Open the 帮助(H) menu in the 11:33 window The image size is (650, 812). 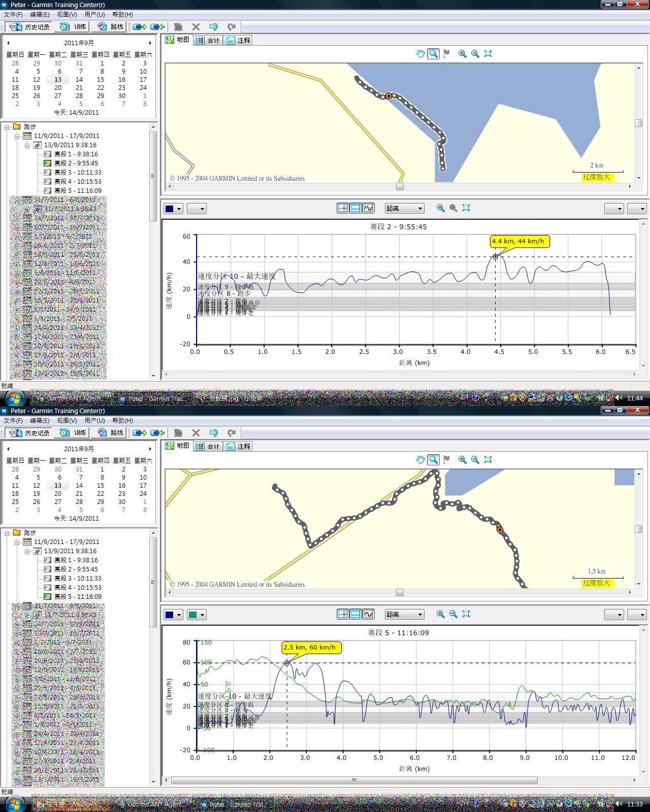pyautogui.click(x=122, y=421)
